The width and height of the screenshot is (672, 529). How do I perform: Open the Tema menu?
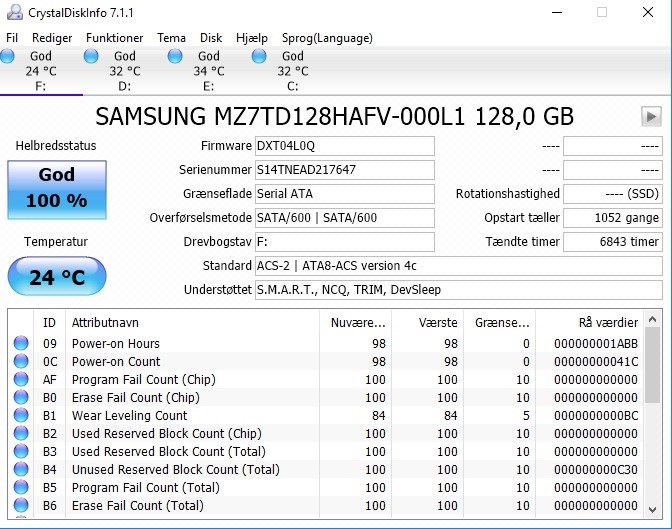point(171,38)
